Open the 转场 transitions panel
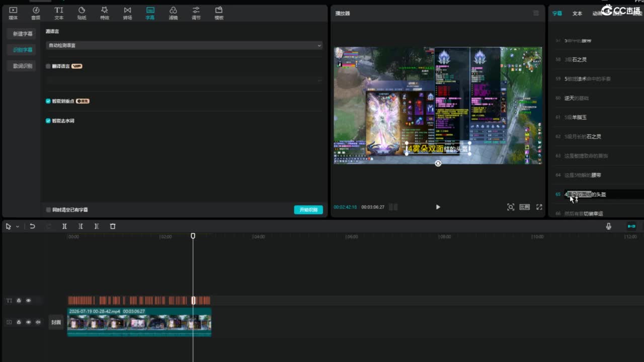 pyautogui.click(x=127, y=13)
